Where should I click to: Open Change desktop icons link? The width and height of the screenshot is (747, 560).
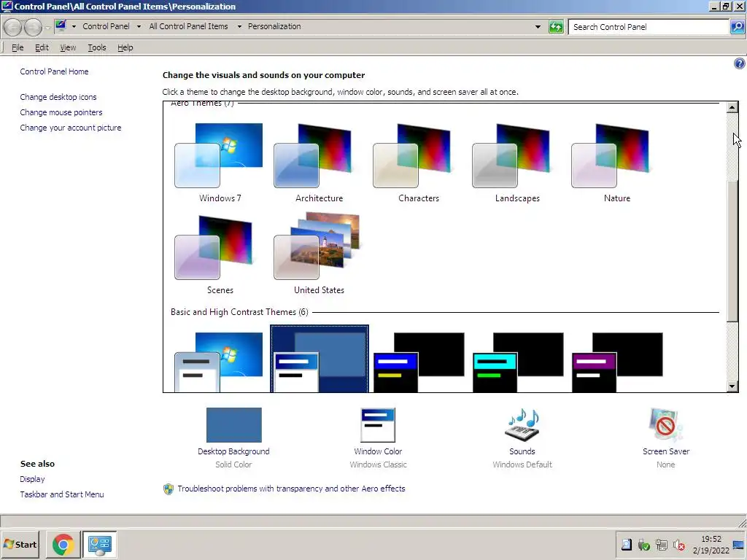click(58, 97)
